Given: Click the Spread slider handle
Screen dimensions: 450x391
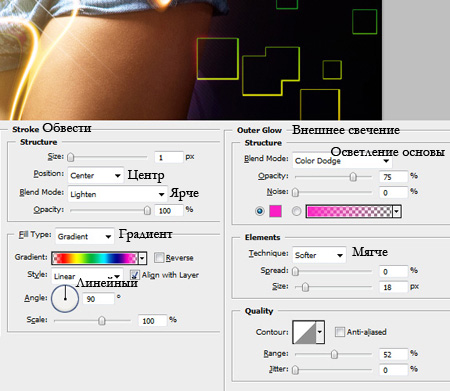Looking at the screenshot, I should (x=295, y=271).
